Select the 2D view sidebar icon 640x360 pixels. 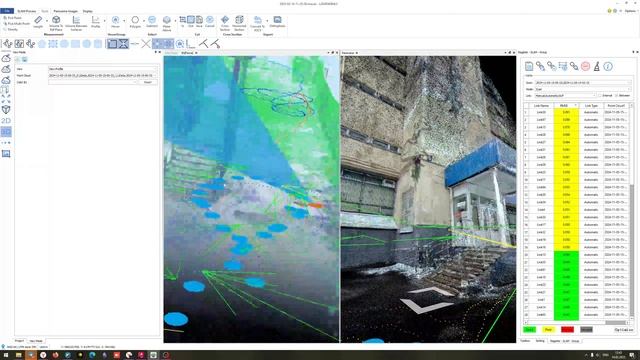tap(6, 121)
